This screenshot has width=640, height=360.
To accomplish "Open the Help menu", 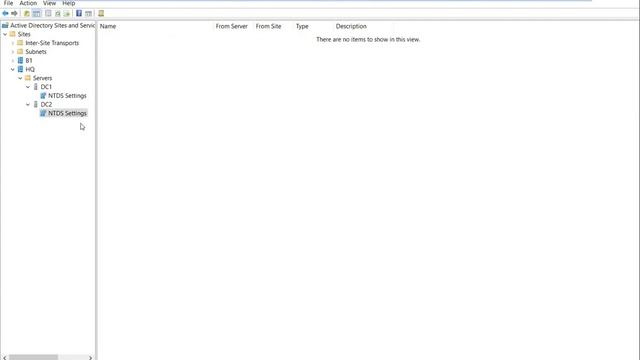I will 69,3.
